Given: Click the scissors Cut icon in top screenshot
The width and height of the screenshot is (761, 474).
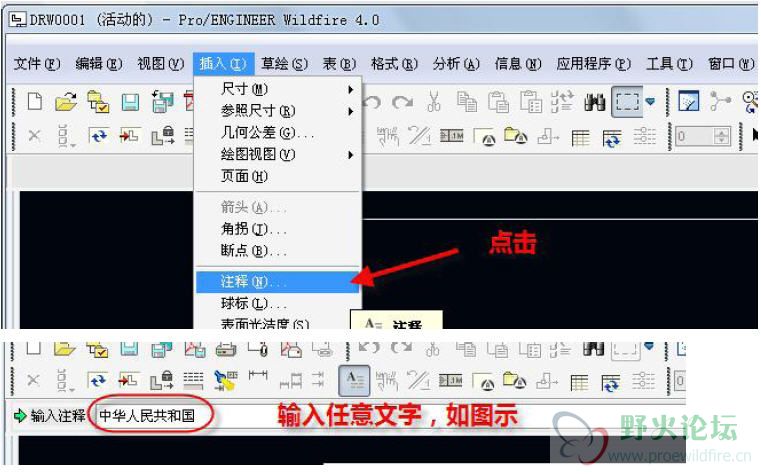Looking at the screenshot, I should tap(434, 101).
